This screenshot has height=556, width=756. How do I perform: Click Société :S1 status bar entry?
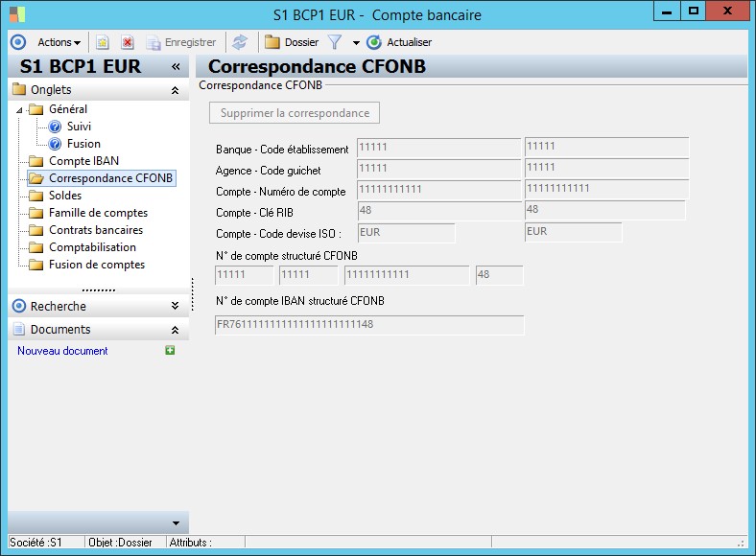(x=35, y=543)
